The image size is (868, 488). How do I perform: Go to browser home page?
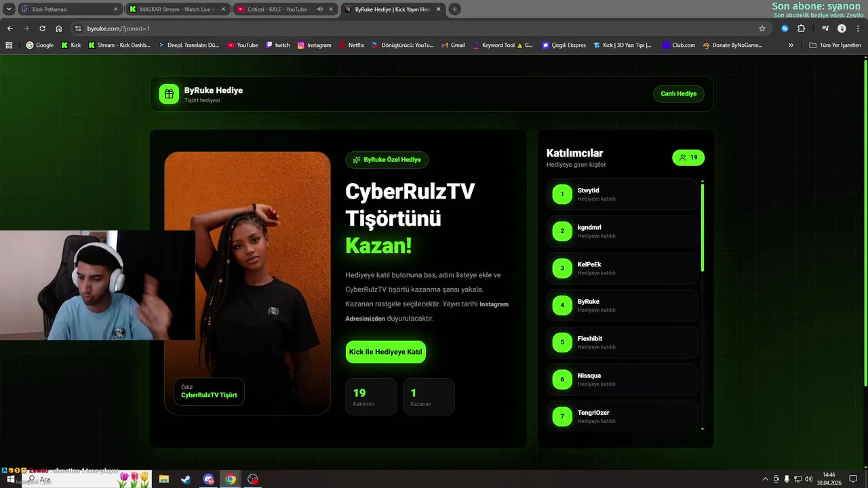tap(58, 28)
